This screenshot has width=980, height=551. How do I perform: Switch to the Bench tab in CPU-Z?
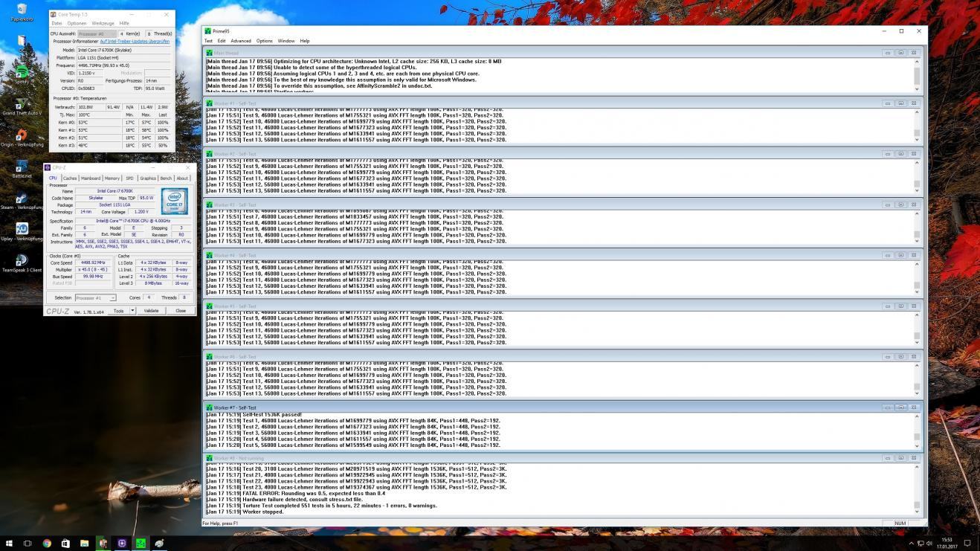(166, 178)
